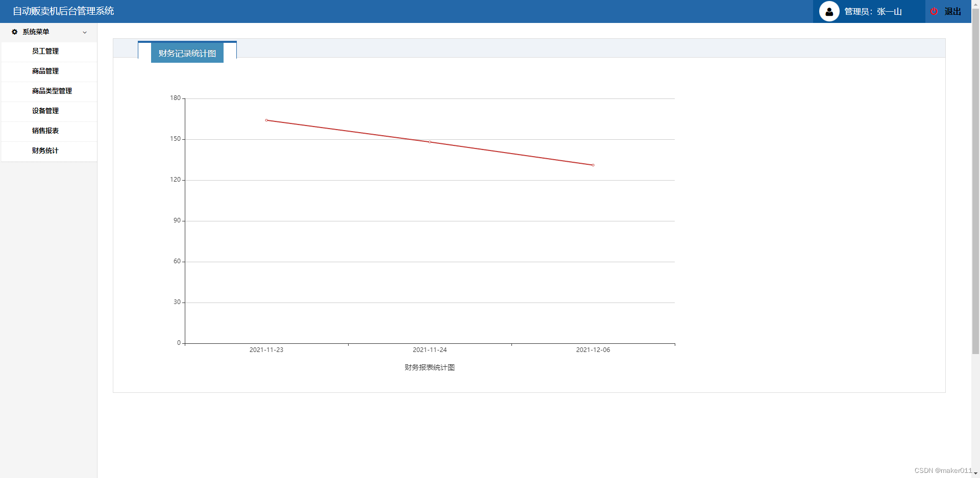
Task: Click the data point for 2021-11-23
Action: [266, 120]
